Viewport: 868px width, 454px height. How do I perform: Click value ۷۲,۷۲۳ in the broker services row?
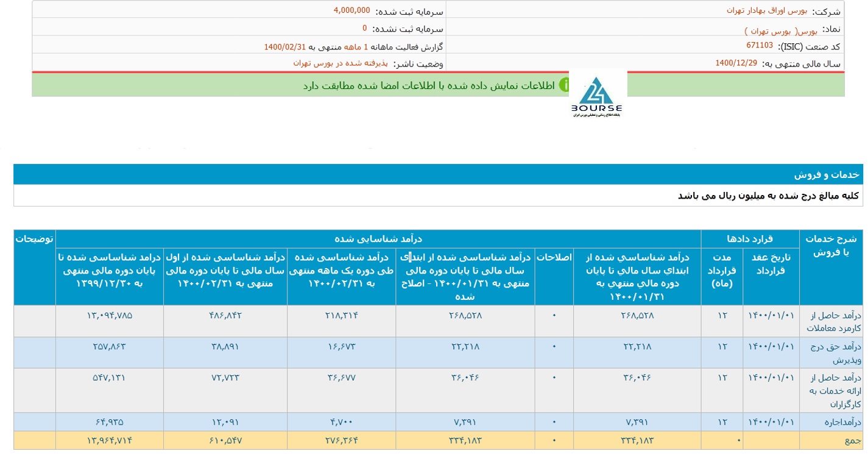tap(225, 378)
